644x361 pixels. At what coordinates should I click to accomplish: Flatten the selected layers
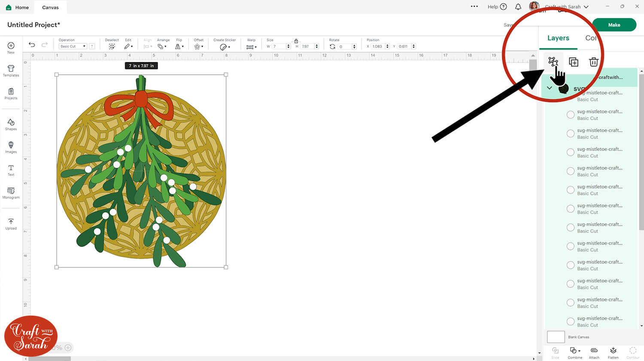coord(613,353)
